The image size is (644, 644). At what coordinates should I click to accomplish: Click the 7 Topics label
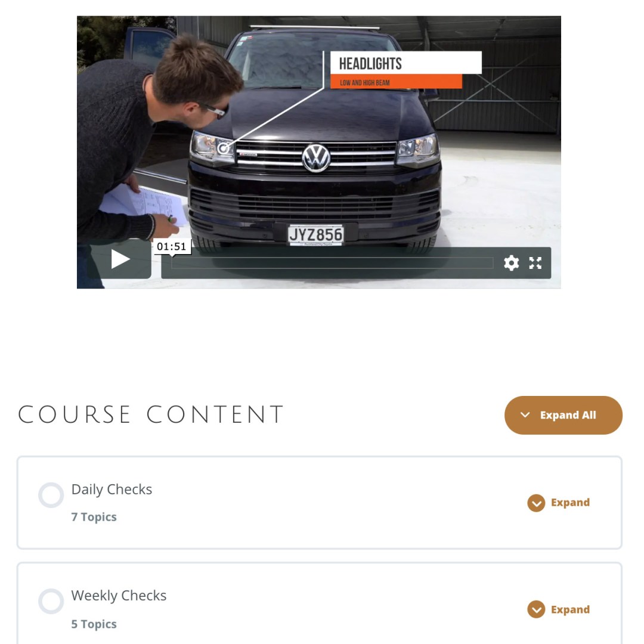(94, 516)
